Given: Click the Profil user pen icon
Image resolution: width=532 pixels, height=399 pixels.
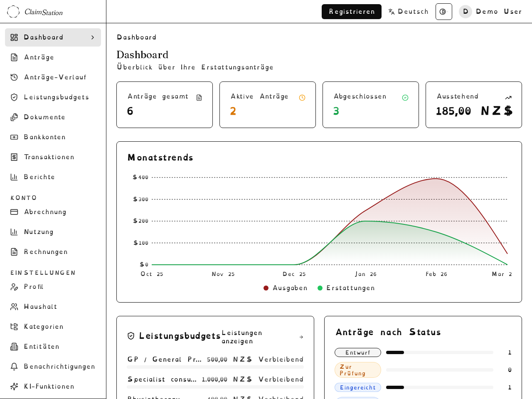Looking at the screenshot, I should pyautogui.click(x=14, y=287).
